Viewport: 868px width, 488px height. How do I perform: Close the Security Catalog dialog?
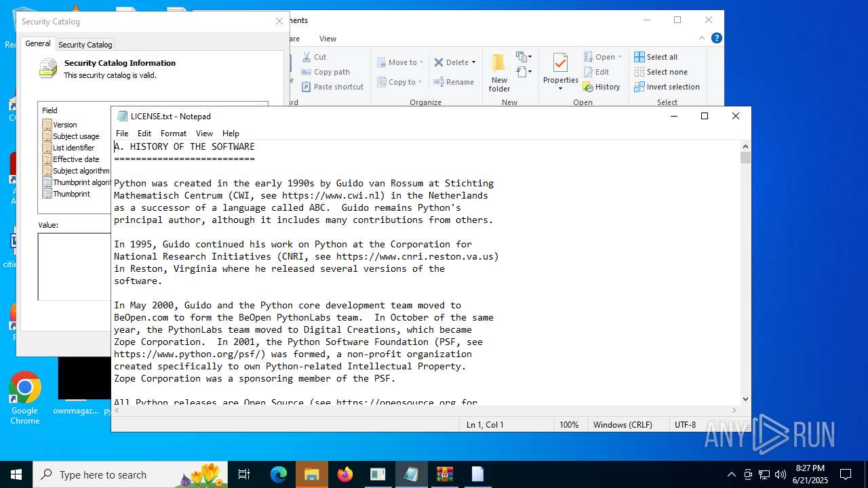click(279, 22)
